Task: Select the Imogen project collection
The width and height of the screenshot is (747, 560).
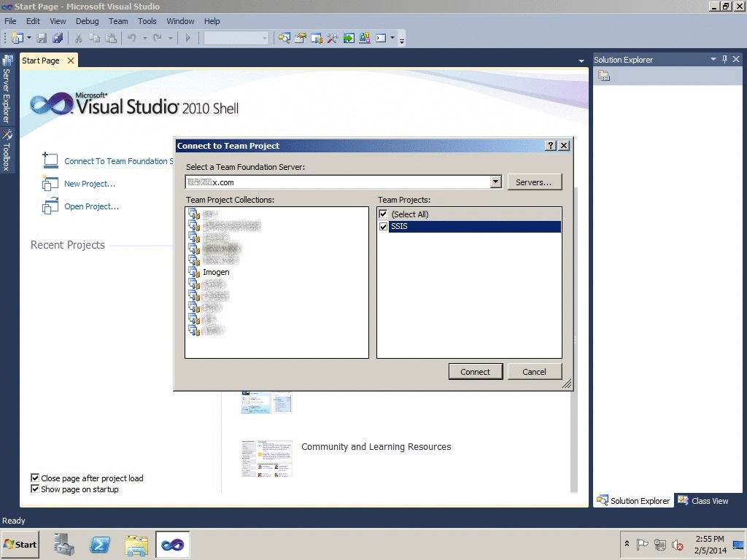Action: click(x=216, y=272)
